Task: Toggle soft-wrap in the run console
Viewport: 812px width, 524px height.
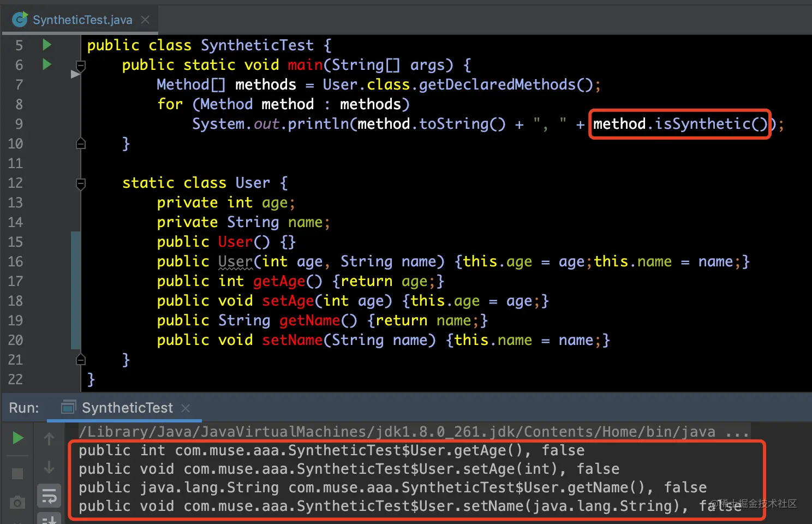Action: (x=49, y=496)
